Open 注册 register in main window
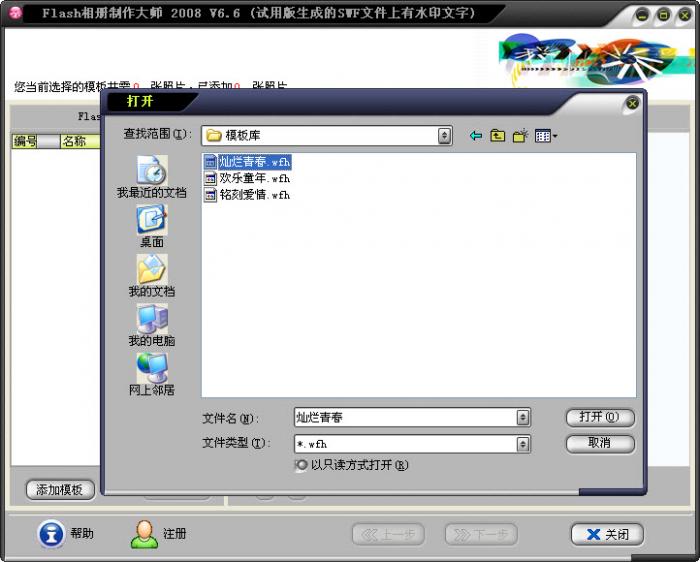 (x=158, y=534)
